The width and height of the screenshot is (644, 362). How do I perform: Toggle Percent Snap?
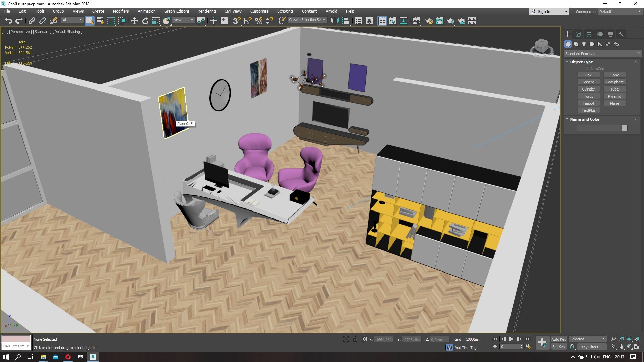pos(258,21)
